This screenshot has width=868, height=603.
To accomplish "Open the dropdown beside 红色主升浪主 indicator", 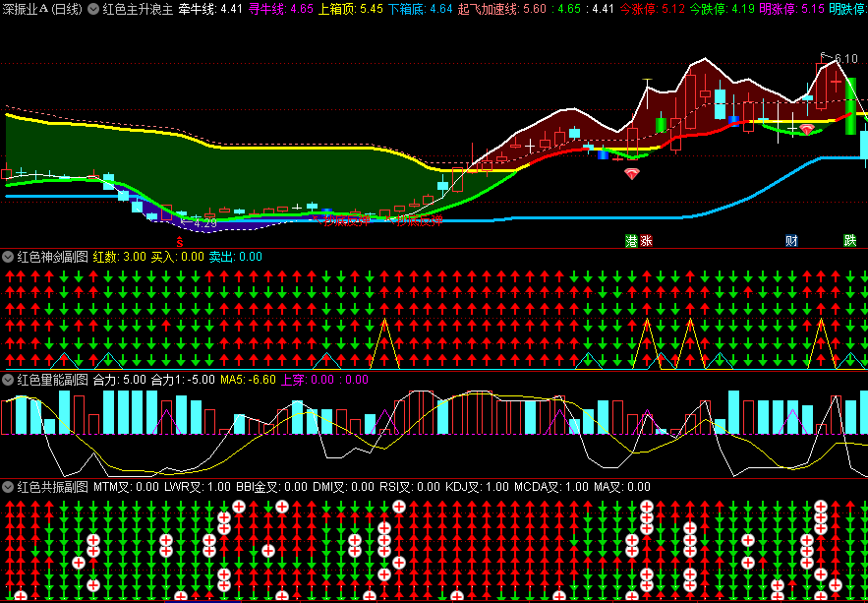I will (94, 9).
